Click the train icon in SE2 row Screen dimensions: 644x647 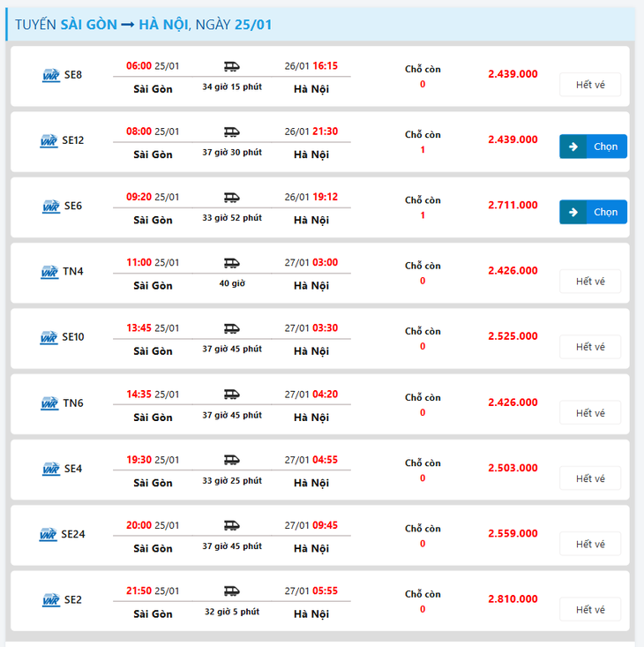tap(232, 591)
